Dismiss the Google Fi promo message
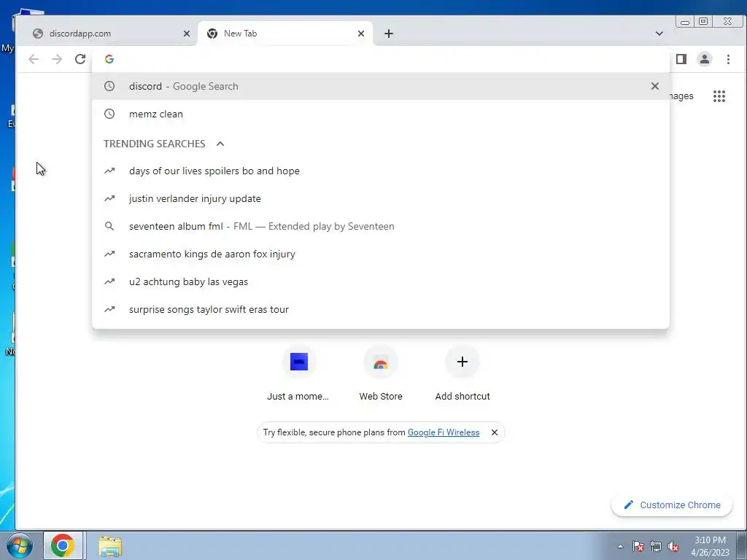This screenshot has height=560, width=747. pos(495,432)
